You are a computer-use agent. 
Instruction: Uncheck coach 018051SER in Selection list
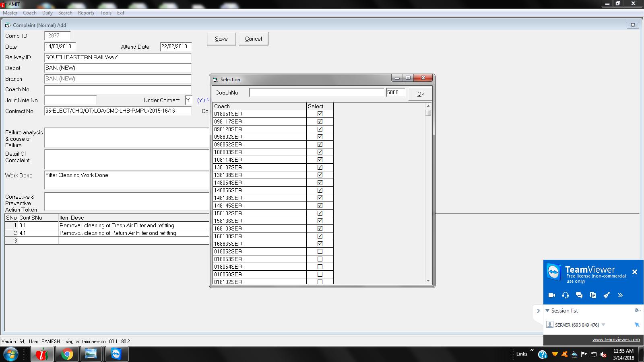[x=320, y=114]
